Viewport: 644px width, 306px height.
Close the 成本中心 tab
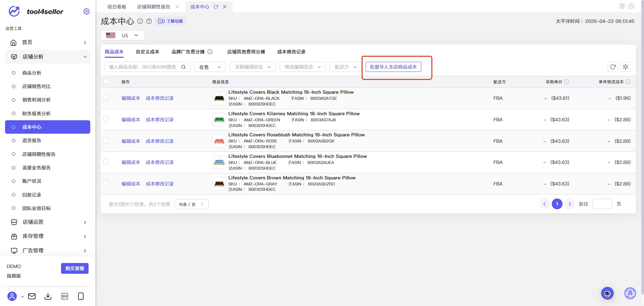[225, 7]
